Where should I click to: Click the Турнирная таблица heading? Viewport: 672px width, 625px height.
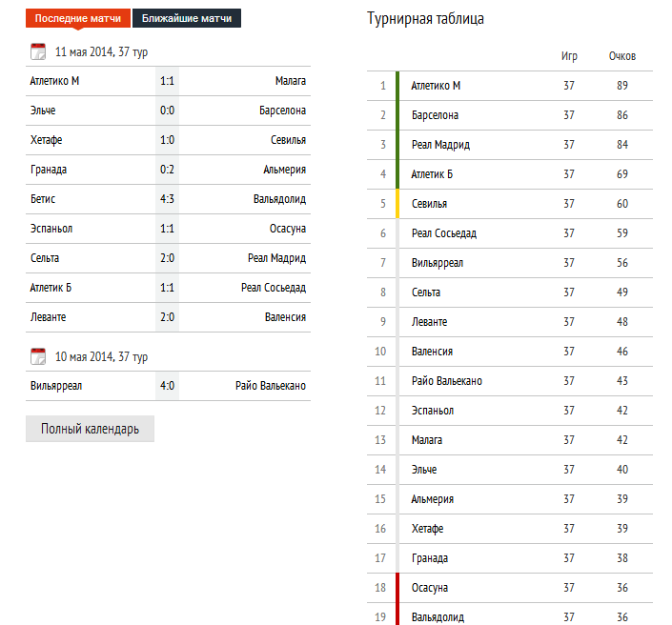pyautogui.click(x=425, y=19)
